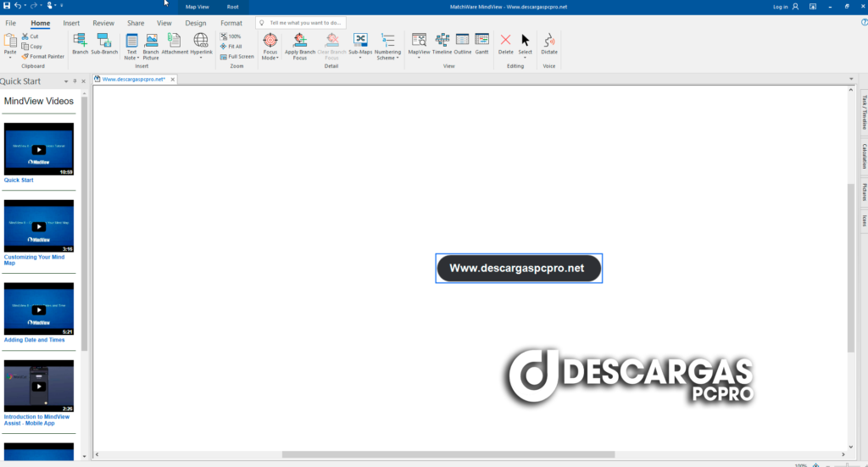This screenshot has height=467, width=868.
Task: Switch to the Timeline view
Action: click(442, 43)
